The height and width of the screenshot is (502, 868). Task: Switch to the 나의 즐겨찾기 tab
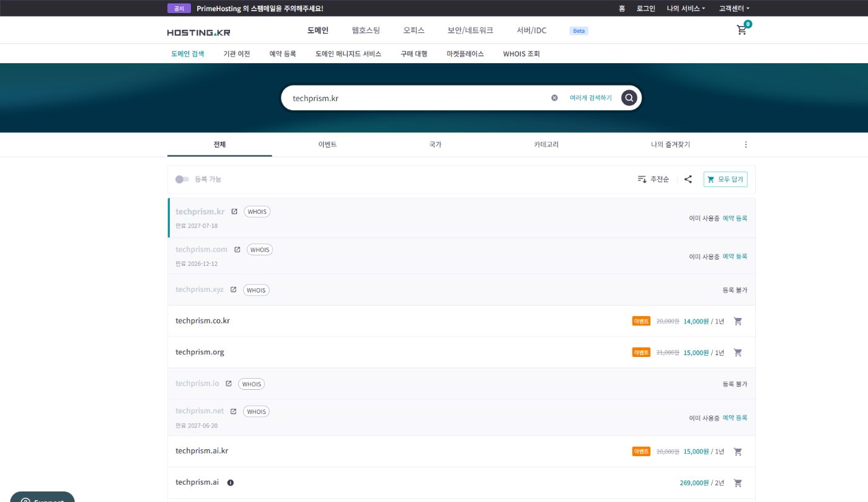[670, 144]
